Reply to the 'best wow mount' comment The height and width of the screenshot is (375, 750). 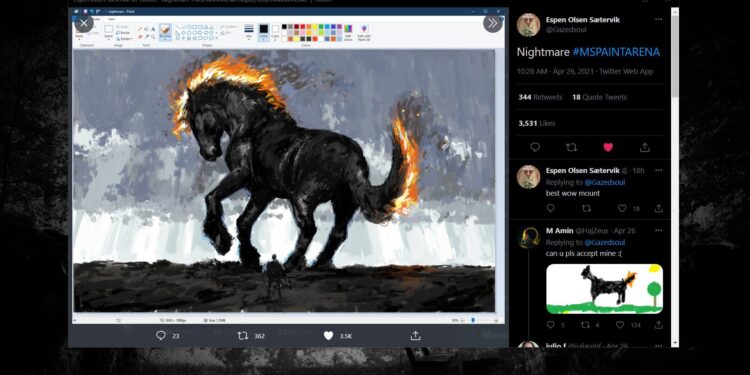tap(551, 208)
